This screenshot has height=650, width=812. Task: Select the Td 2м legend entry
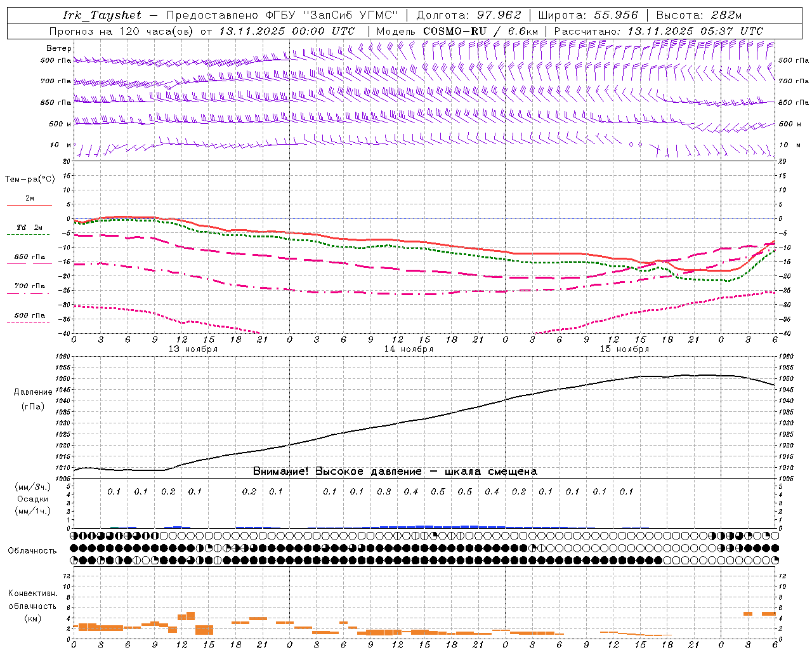coord(29,227)
